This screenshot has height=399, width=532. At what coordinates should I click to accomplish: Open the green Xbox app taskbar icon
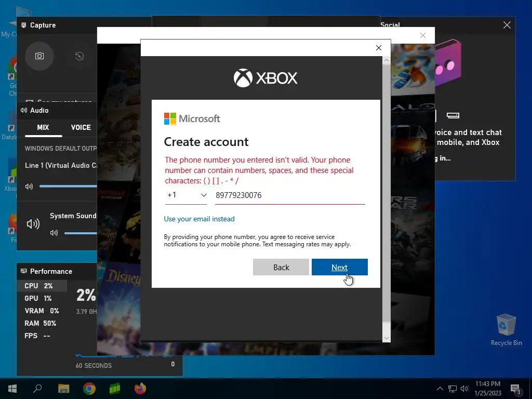pyautogui.click(x=115, y=389)
